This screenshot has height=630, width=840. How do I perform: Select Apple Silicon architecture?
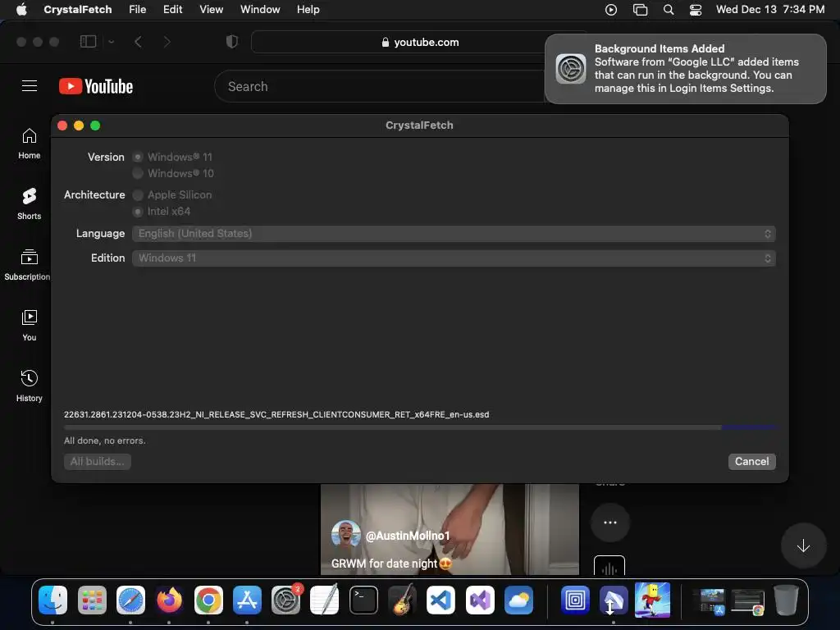click(x=138, y=195)
